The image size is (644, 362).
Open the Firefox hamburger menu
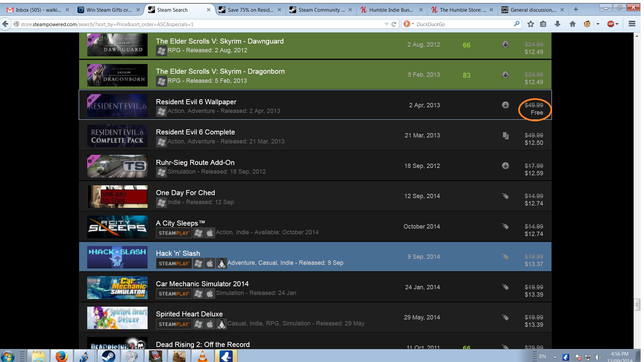point(632,24)
